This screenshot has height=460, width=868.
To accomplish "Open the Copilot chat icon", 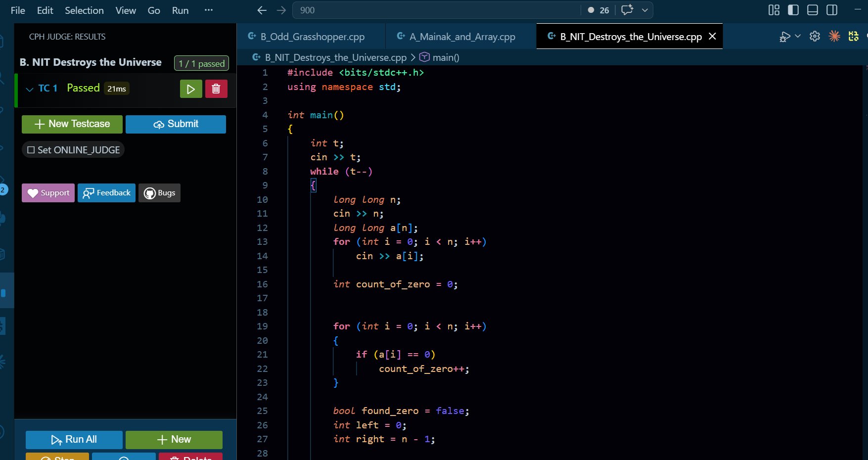I will 627,10.
